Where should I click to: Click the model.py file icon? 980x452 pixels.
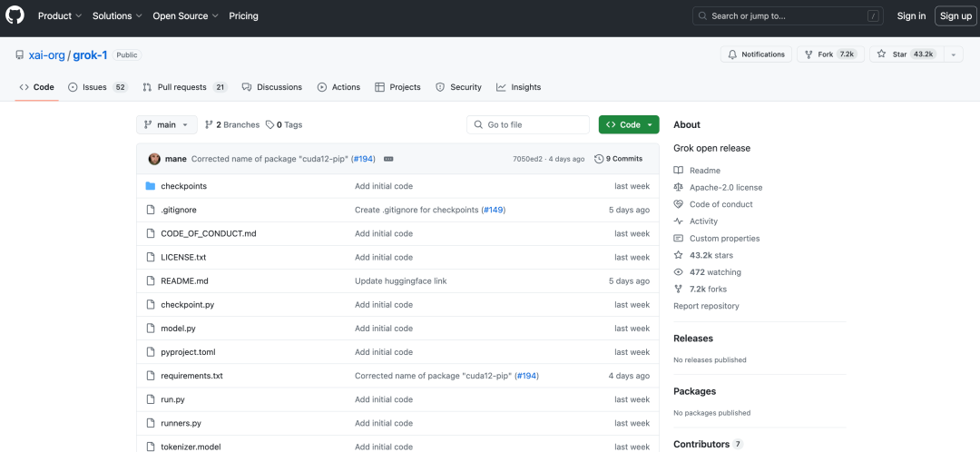coord(150,329)
